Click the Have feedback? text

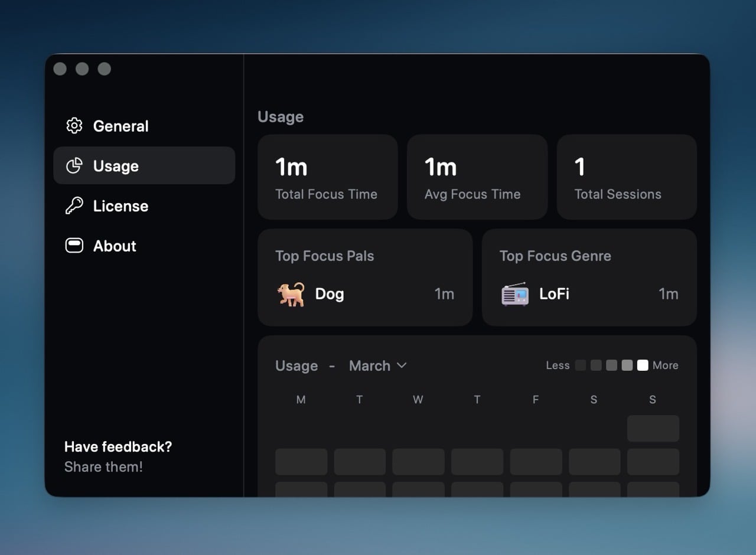[x=118, y=447]
